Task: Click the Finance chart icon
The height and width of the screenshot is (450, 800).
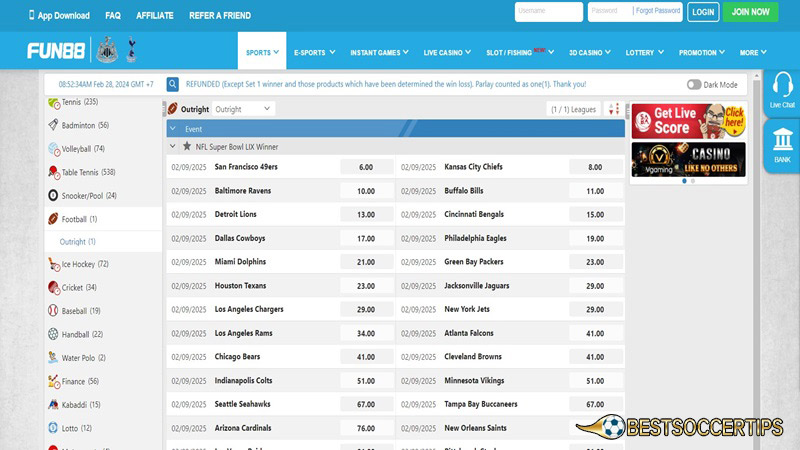Action: [x=54, y=381]
